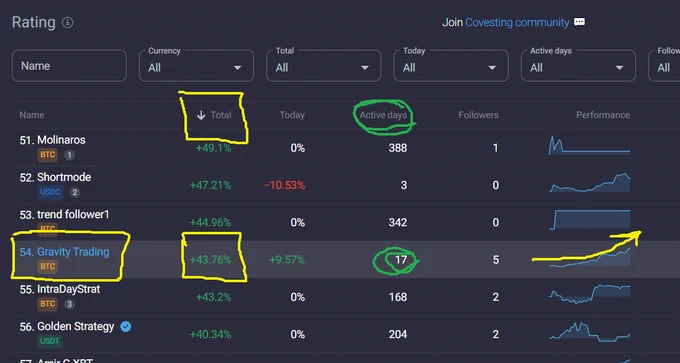This screenshot has height=363, width=680.
Task: Click the BTC badge under Molinaros
Action: click(47, 155)
